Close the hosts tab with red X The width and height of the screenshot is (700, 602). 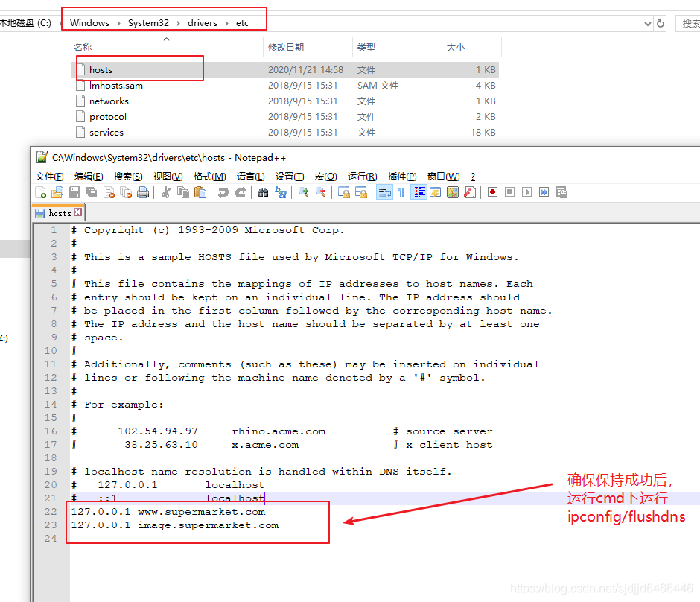click(78, 212)
